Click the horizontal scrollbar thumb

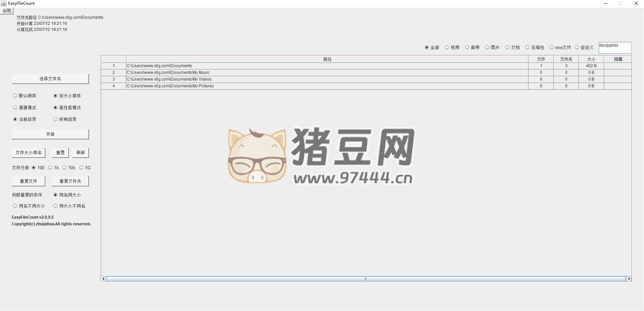point(366,279)
